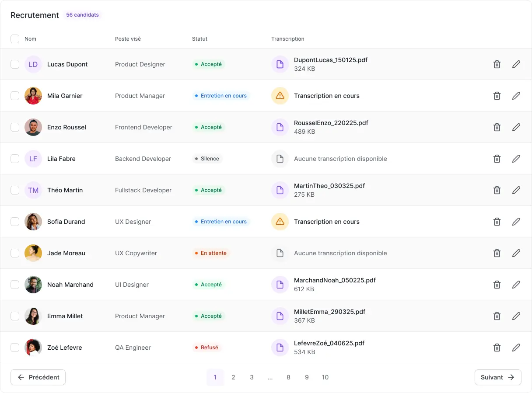Click MilletEmma_290325.pdf document icon
532x393 pixels.
tap(280, 316)
